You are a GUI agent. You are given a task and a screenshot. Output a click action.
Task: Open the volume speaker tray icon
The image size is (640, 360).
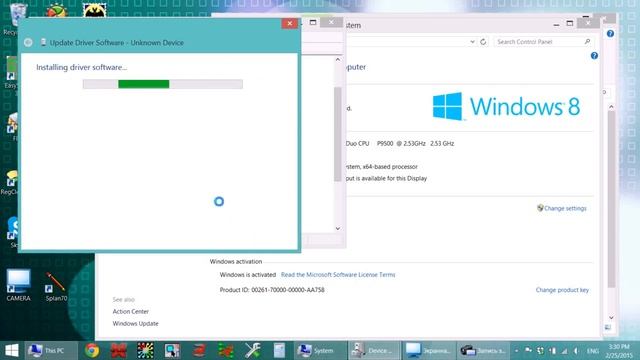tap(576, 351)
